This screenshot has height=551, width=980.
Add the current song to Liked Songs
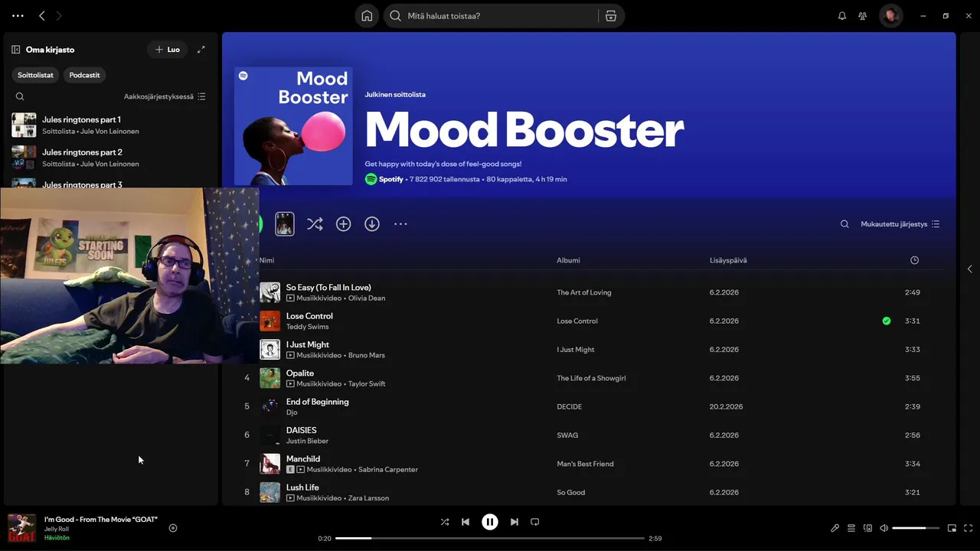tap(173, 528)
